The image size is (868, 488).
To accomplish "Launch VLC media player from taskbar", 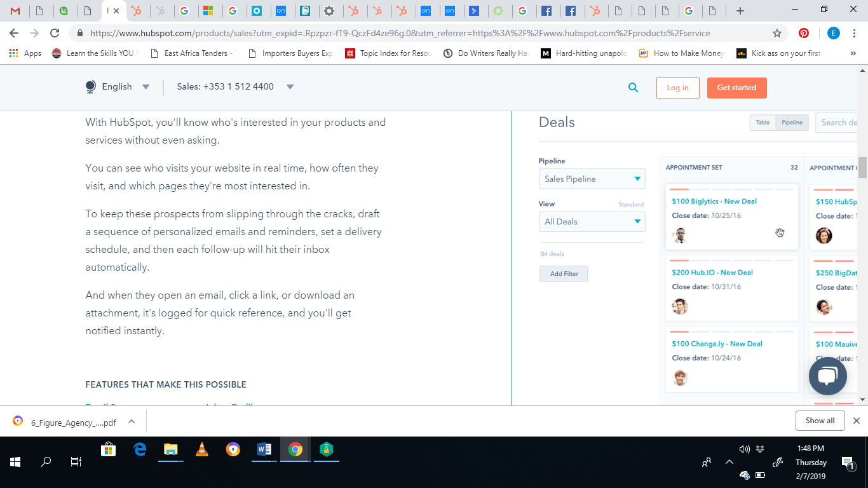I will click(202, 449).
